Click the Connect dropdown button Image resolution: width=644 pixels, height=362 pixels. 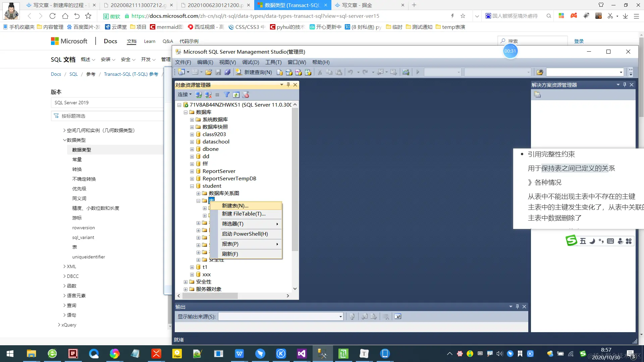184,95
